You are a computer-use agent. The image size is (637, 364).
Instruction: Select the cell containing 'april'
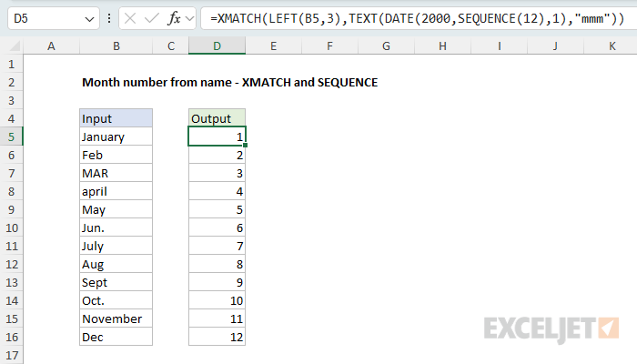[116, 191]
